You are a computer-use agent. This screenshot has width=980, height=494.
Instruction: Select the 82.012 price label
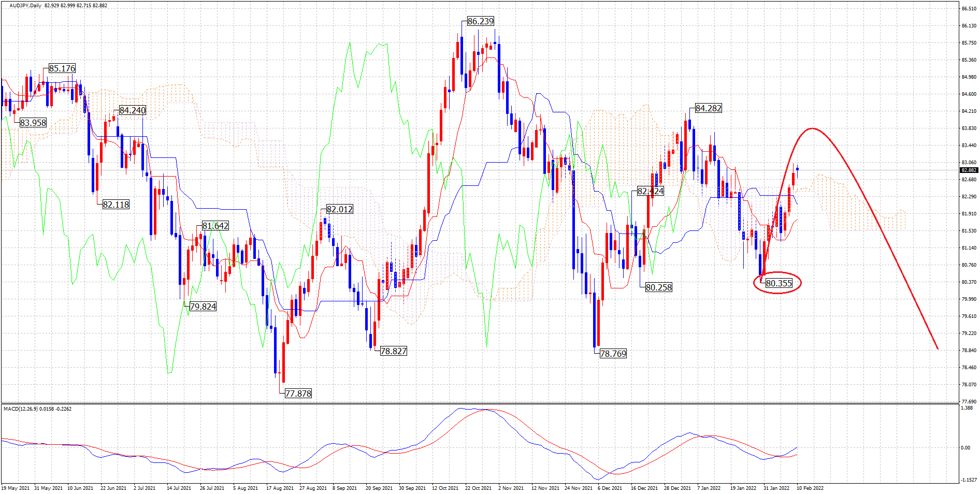tap(340, 209)
